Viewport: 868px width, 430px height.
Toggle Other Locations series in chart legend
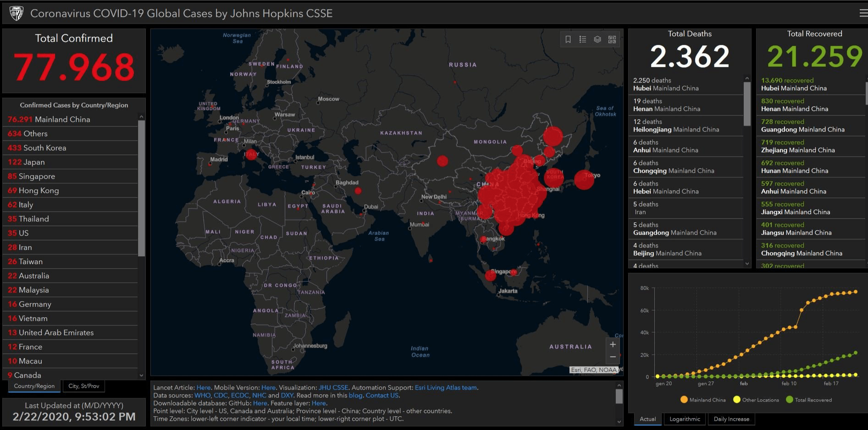756,400
